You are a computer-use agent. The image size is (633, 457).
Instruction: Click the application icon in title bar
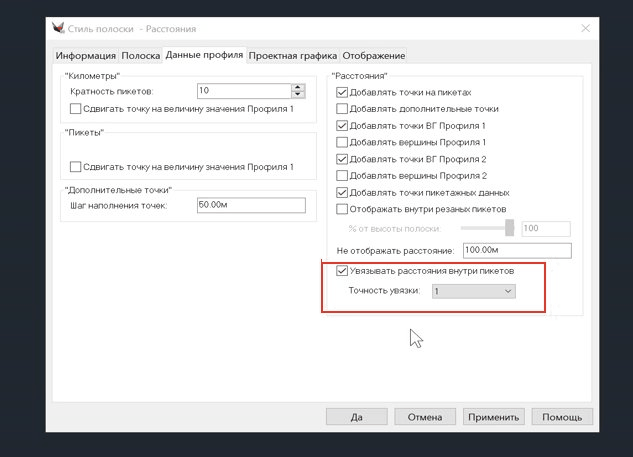click(x=69, y=28)
